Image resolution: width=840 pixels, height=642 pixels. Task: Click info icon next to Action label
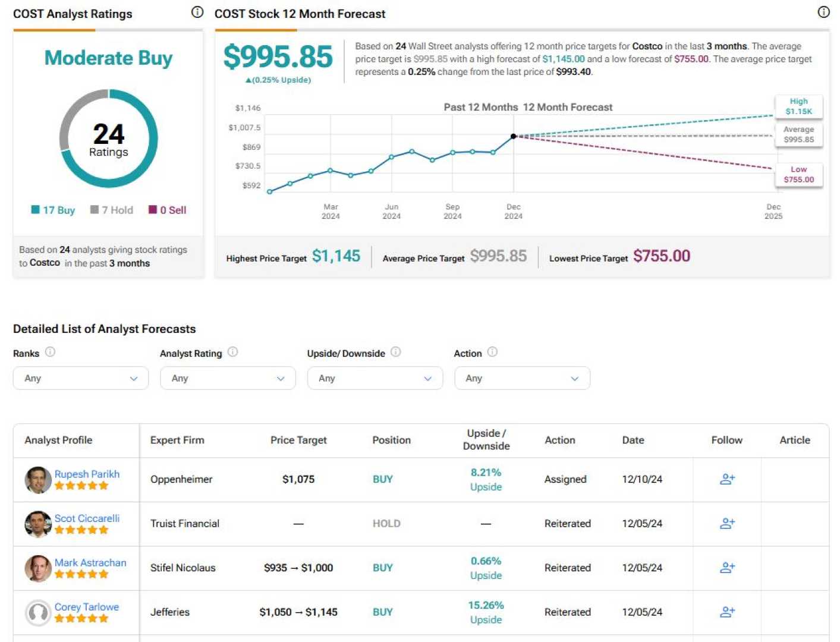click(492, 352)
